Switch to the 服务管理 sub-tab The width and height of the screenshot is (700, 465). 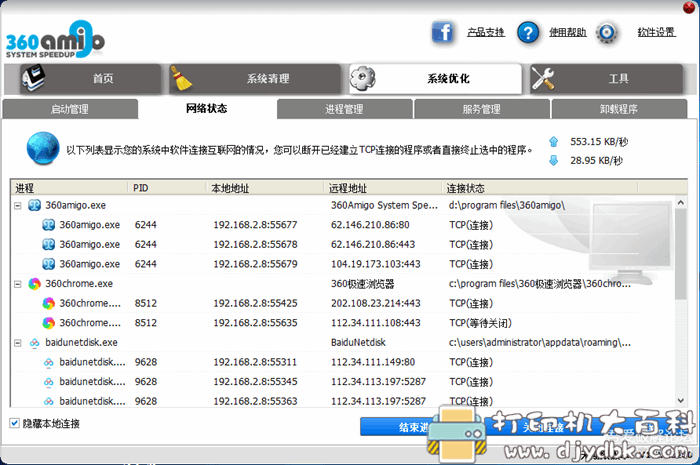[482, 109]
